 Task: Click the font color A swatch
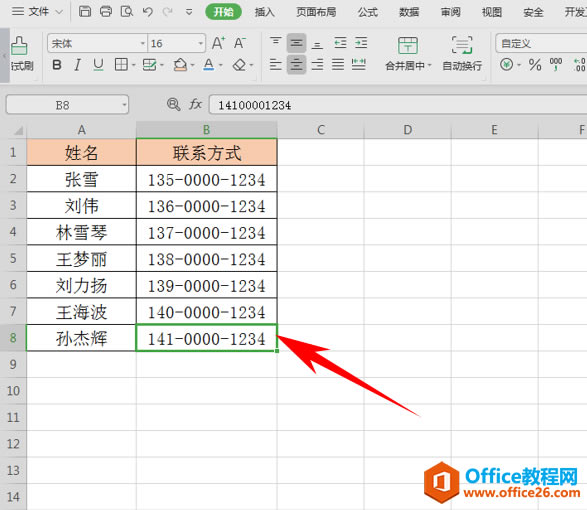[x=209, y=65]
